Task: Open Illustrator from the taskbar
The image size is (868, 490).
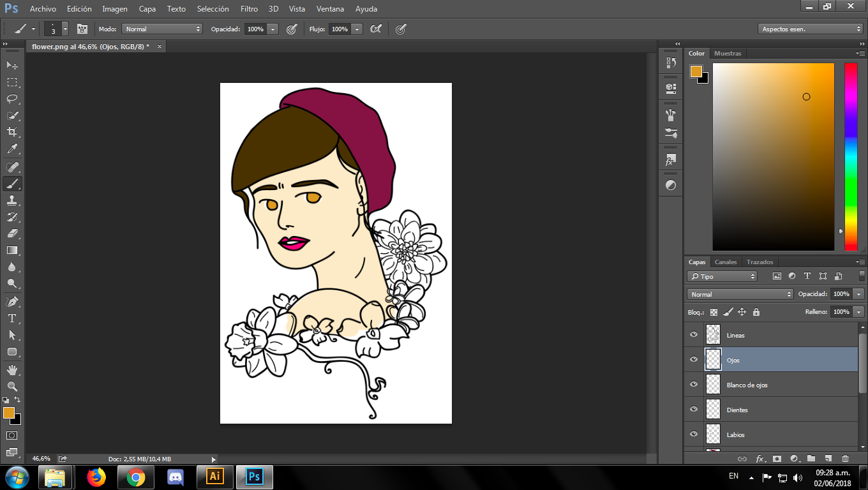Action: 215,477
